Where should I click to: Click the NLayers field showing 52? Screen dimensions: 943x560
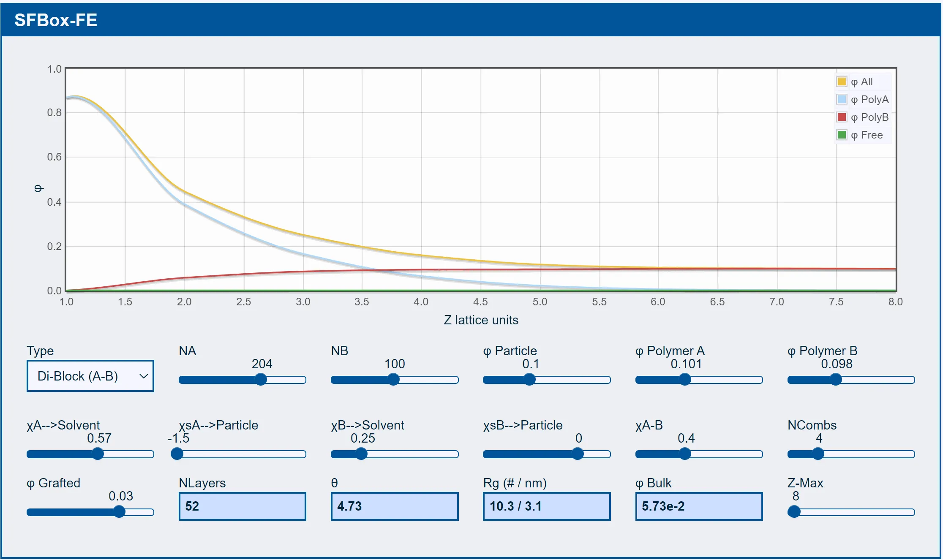pyautogui.click(x=243, y=506)
